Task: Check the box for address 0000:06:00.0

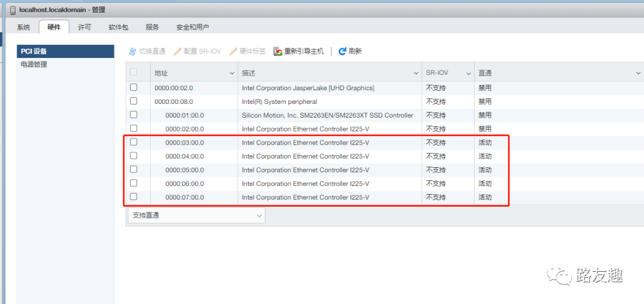Action: pyautogui.click(x=134, y=183)
